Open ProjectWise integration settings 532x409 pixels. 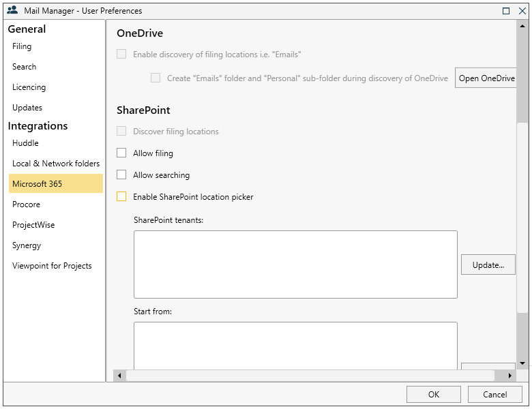[33, 225]
